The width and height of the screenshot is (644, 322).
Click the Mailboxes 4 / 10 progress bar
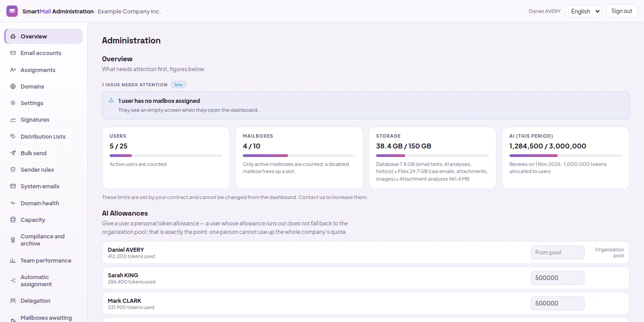pyautogui.click(x=299, y=156)
